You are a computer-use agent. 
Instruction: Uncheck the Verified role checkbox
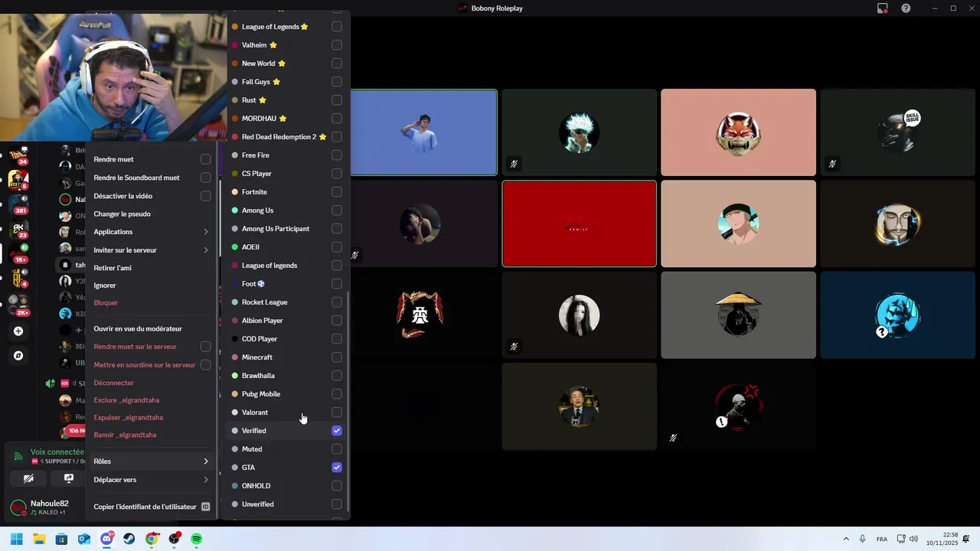[x=337, y=431]
